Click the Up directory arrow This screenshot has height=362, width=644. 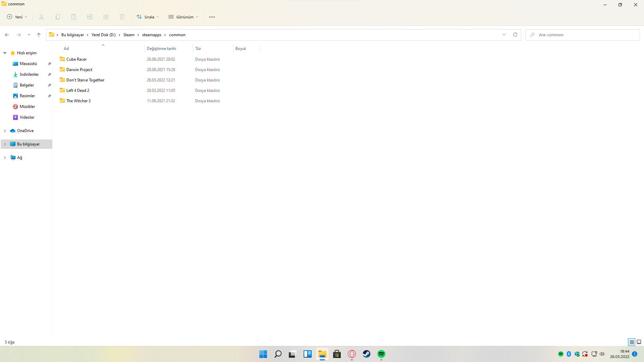39,35
